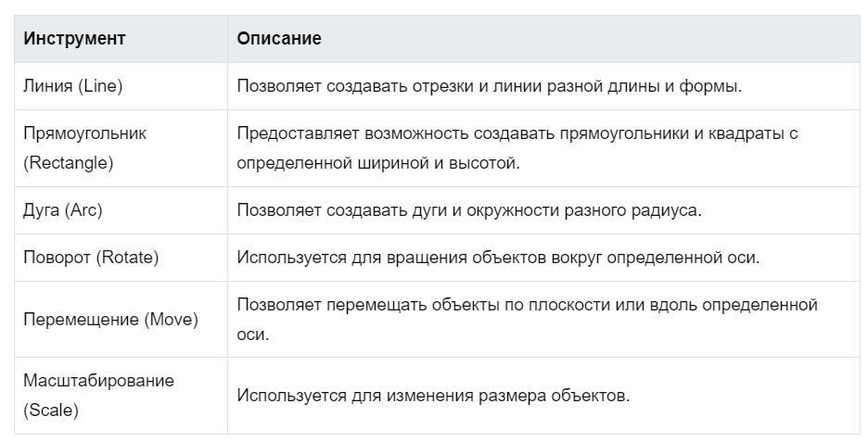Image resolution: width=868 pixels, height=442 pixels.
Task: Click the description about moving objects along plane
Action: (527, 319)
